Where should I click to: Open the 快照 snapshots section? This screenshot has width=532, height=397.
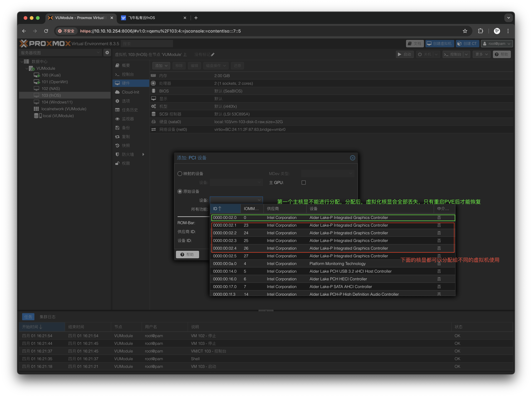coord(126,145)
